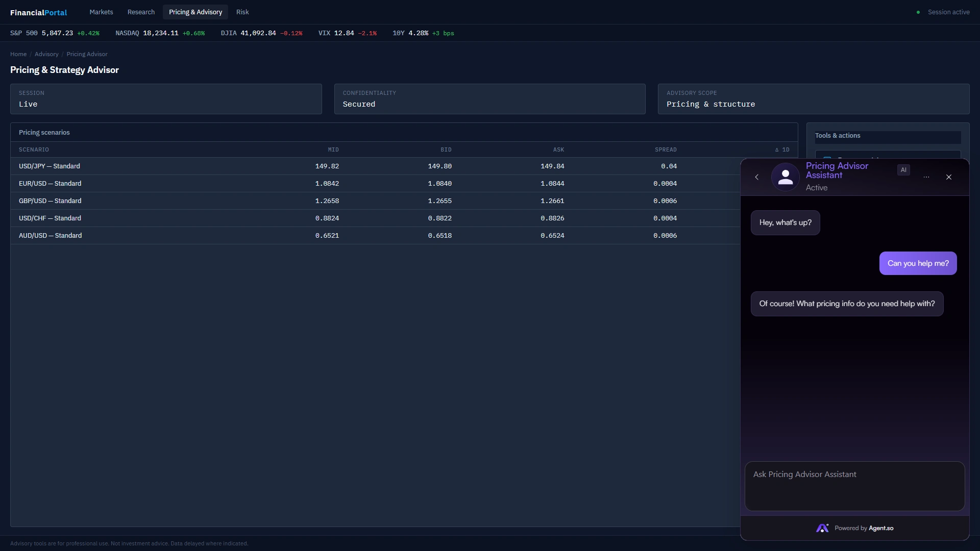
Task: Select the USD/JPY — Standard scenario row
Action: point(50,166)
